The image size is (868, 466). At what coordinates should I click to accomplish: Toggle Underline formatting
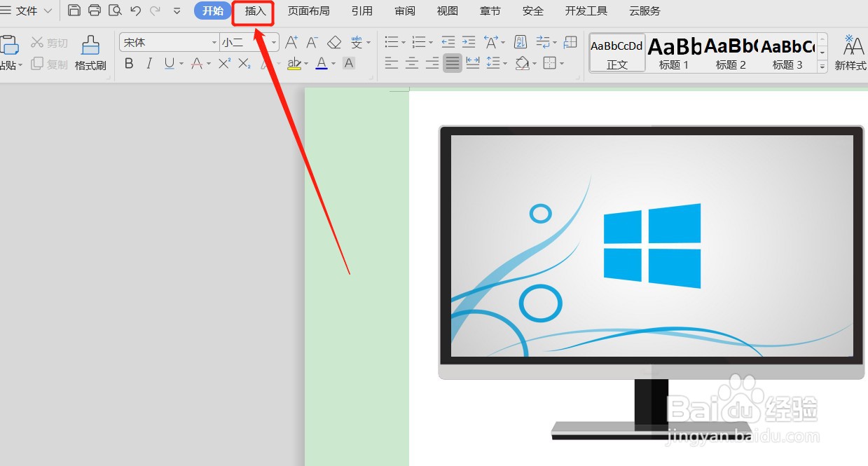(x=169, y=64)
